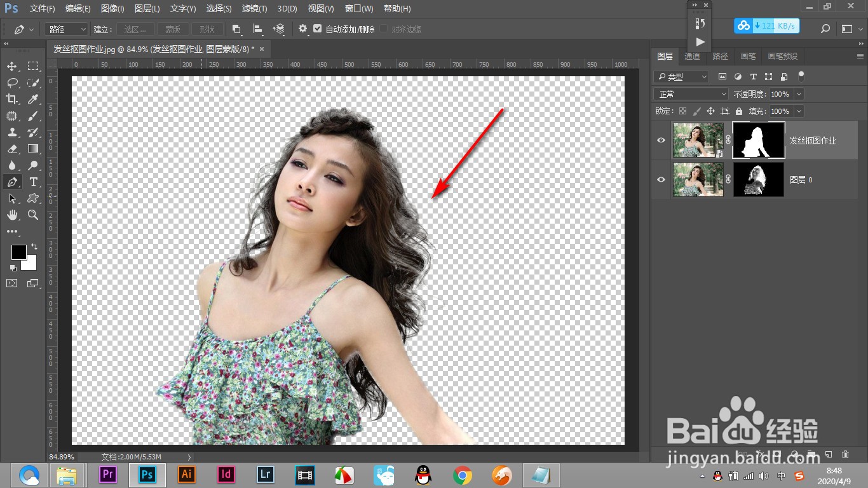Select the 发丝抠图作业 layer mask thumbnail
The image size is (868, 488).
(759, 140)
